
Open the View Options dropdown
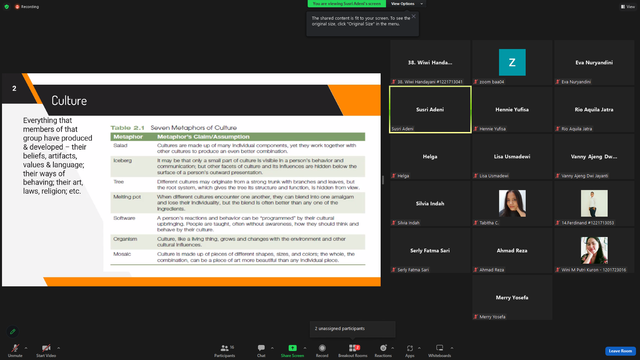[407, 4]
